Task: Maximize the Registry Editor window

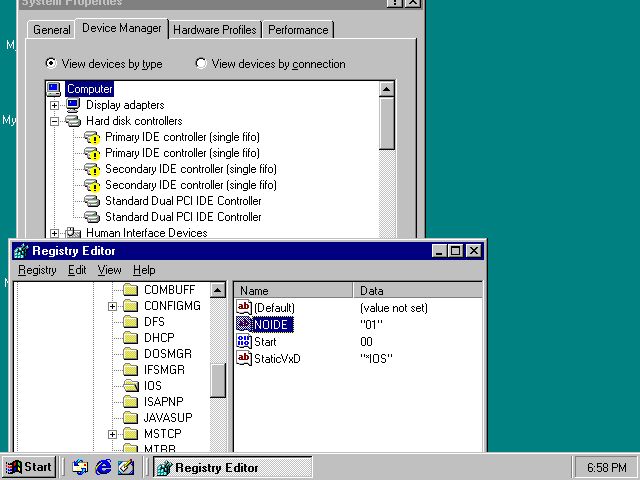Action: [456, 251]
